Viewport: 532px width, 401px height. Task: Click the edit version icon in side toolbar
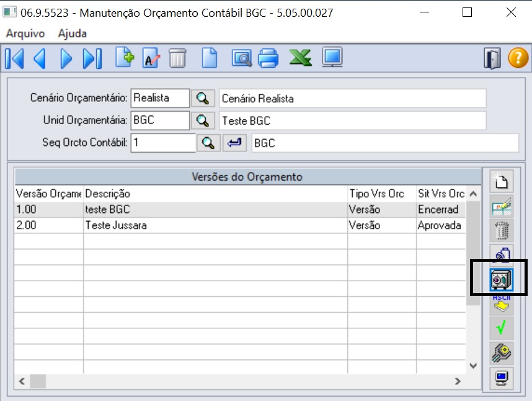[x=502, y=206]
